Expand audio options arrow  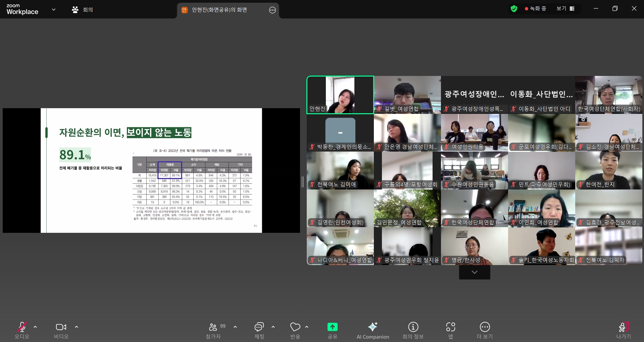tap(35, 327)
